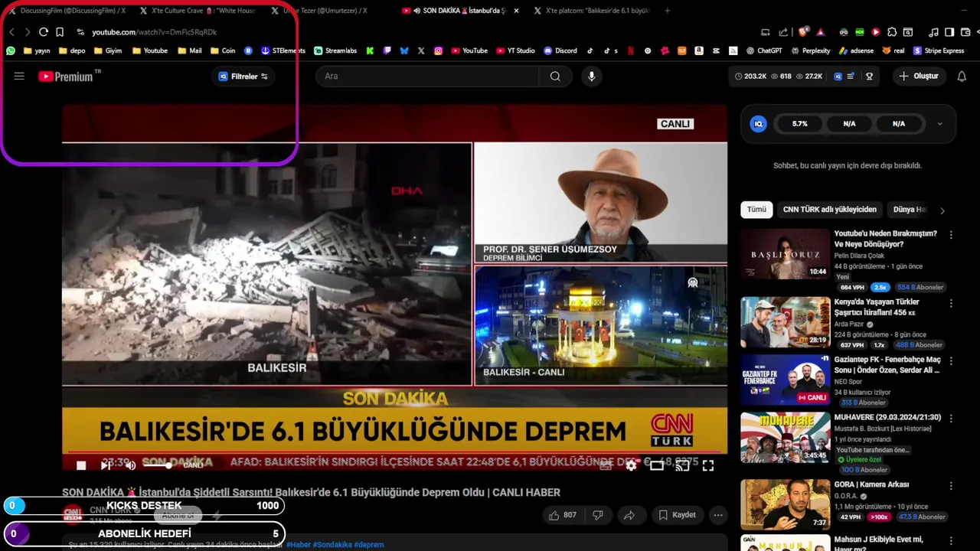
Task: Cast the video to a device
Action: 682,465
